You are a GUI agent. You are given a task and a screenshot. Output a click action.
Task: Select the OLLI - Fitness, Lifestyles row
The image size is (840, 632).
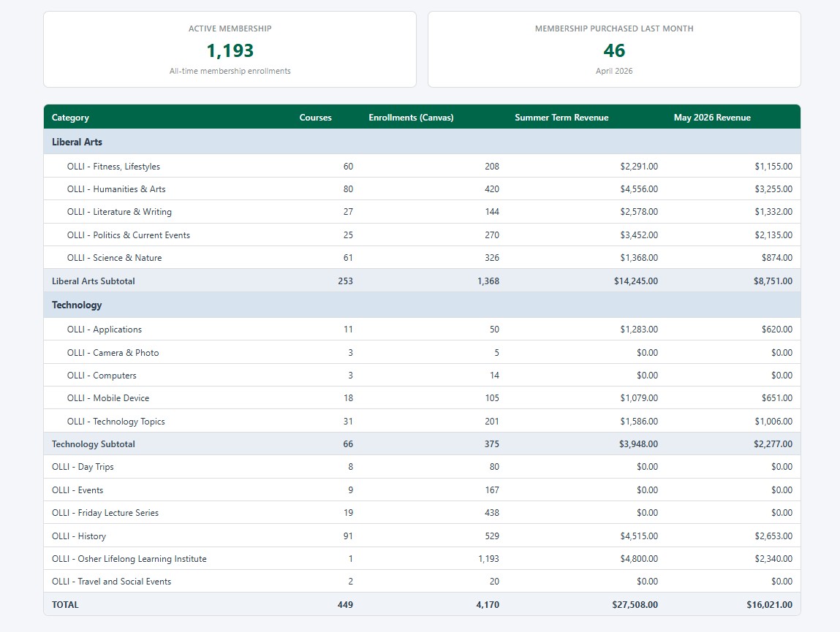click(x=422, y=166)
